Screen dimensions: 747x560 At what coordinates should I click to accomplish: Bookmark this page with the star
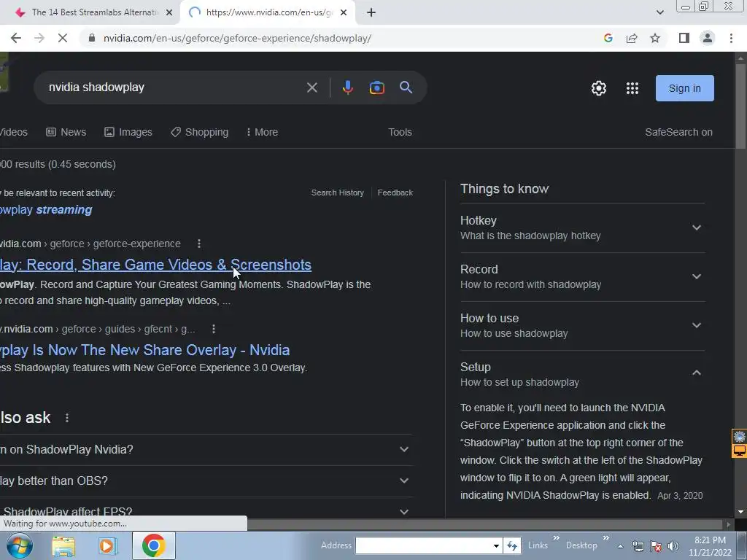(x=655, y=38)
